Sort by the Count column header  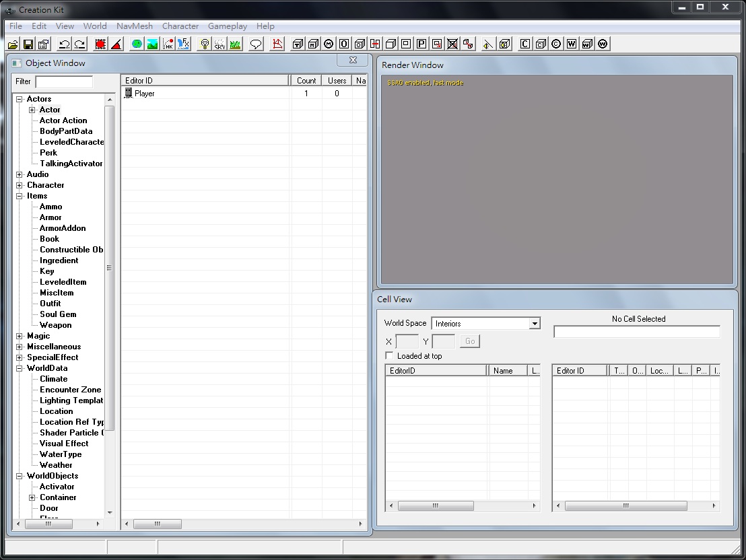(x=306, y=80)
